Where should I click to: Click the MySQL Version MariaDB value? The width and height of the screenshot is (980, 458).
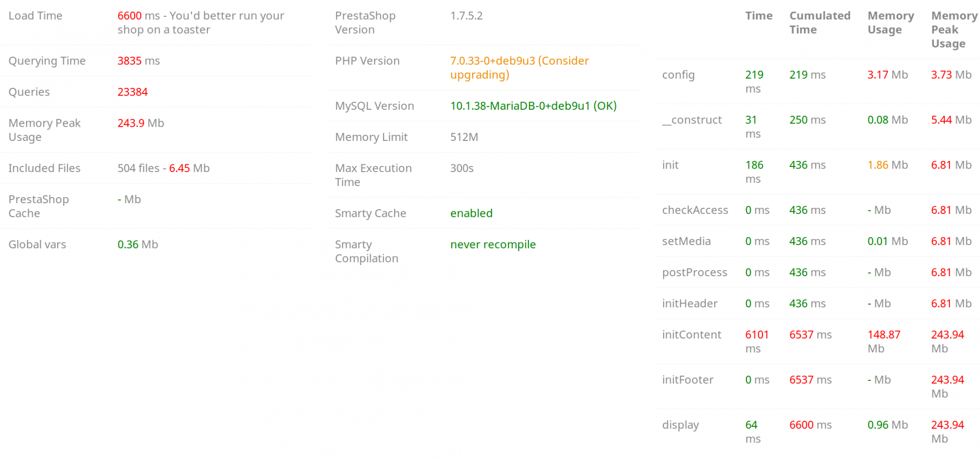(x=533, y=106)
